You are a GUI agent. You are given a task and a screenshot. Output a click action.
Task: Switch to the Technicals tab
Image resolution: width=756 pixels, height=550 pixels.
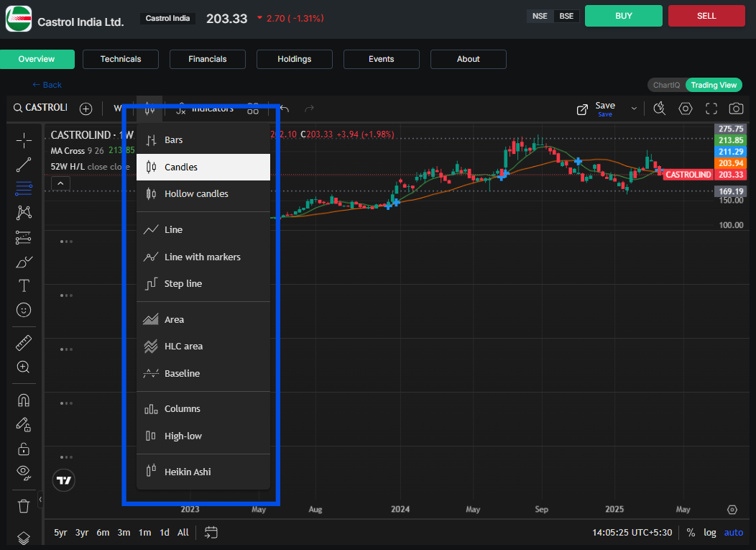[x=121, y=59]
